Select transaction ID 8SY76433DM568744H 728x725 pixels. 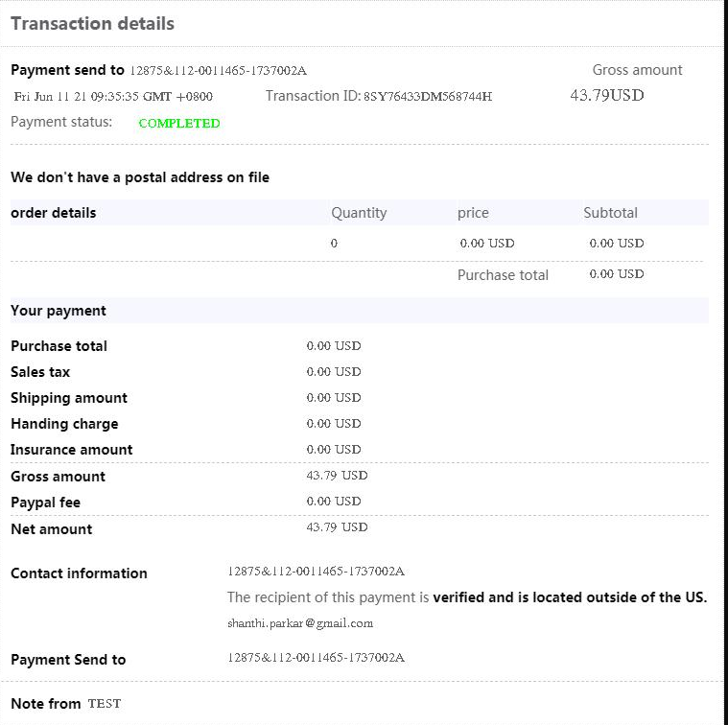pos(428,96)
